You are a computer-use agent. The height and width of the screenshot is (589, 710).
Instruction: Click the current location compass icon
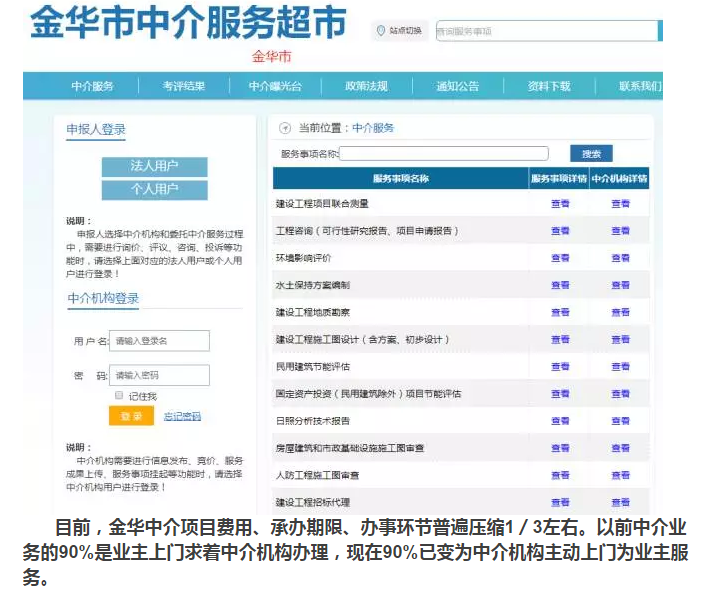[285, 128]
